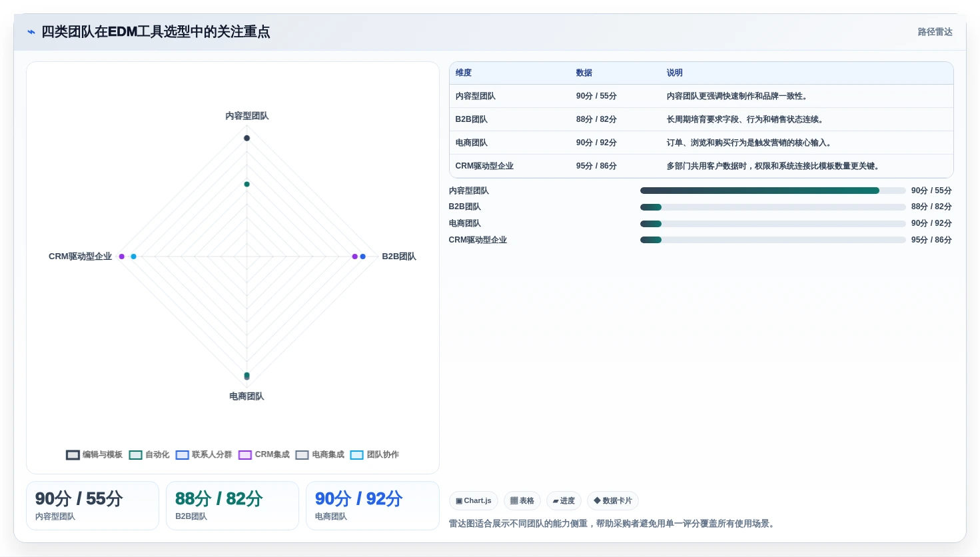Click the cyan data point near CRM驱动型企业
Viewport: 980px width, 557px height.
[134, 257]
